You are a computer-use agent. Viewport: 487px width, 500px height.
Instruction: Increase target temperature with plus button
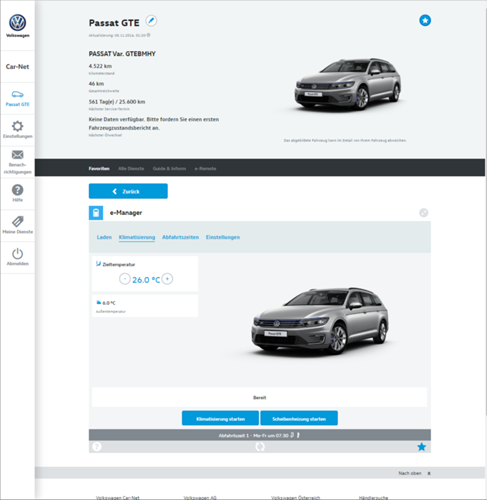pyautogui.click(x=167, y=279)
